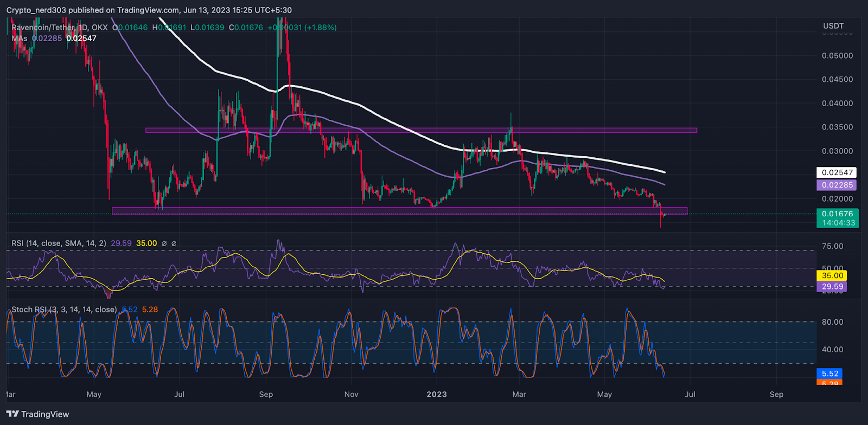Open the Stoch RSI indicator legend
The width and height of the screenshot is (868, 425).
[64, 310]
